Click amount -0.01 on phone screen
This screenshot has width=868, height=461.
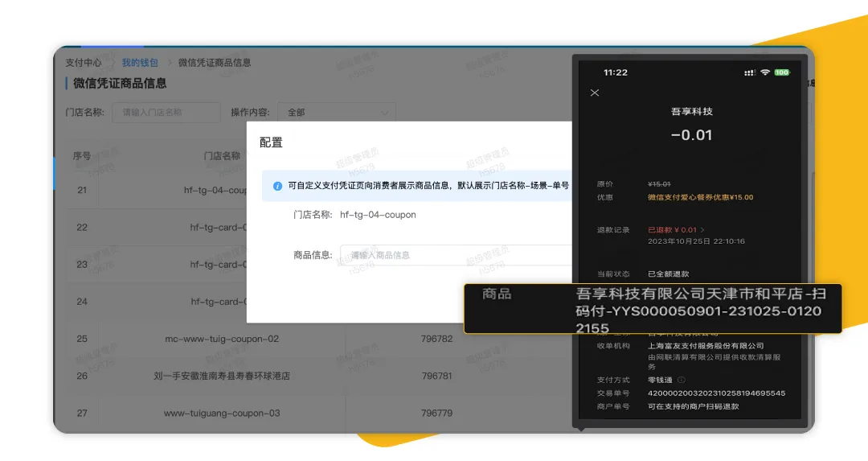click(x=691, y=134)
